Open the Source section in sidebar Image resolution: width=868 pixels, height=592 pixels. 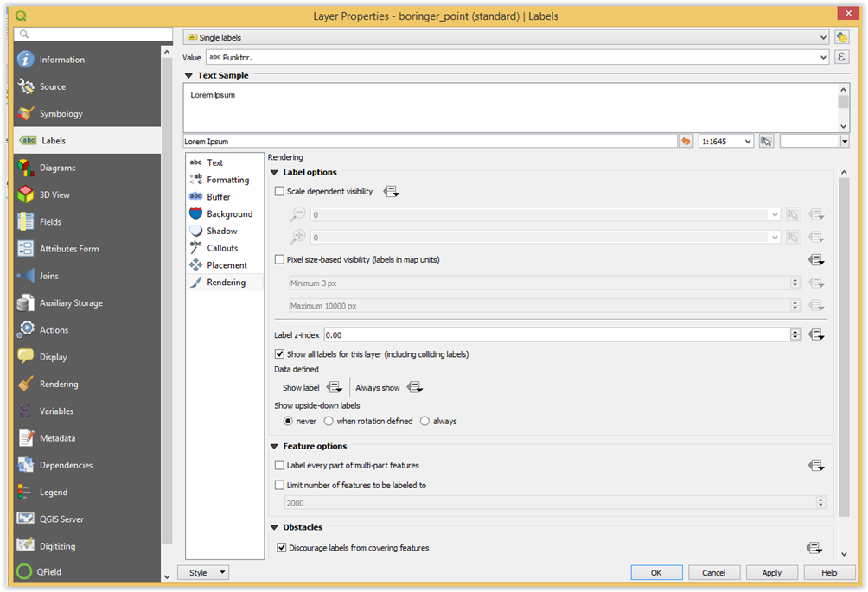click(x=87, y=86)
